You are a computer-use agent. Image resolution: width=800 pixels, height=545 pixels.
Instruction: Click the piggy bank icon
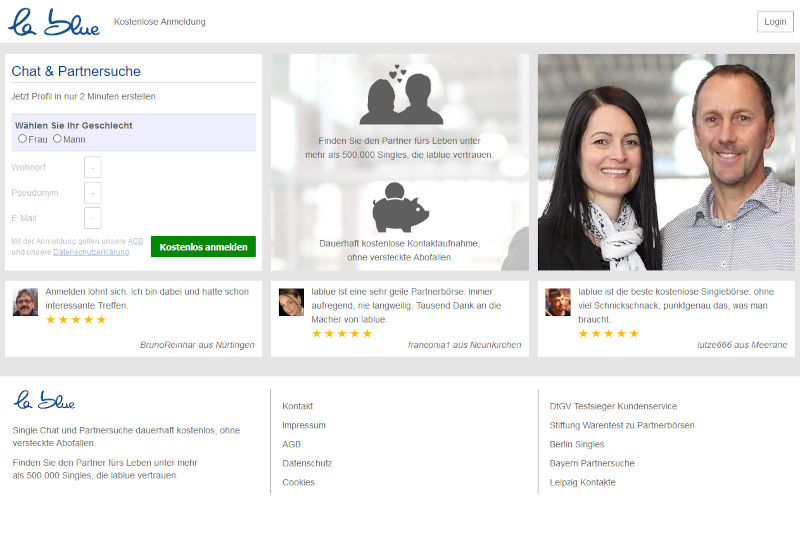point(401,207)
